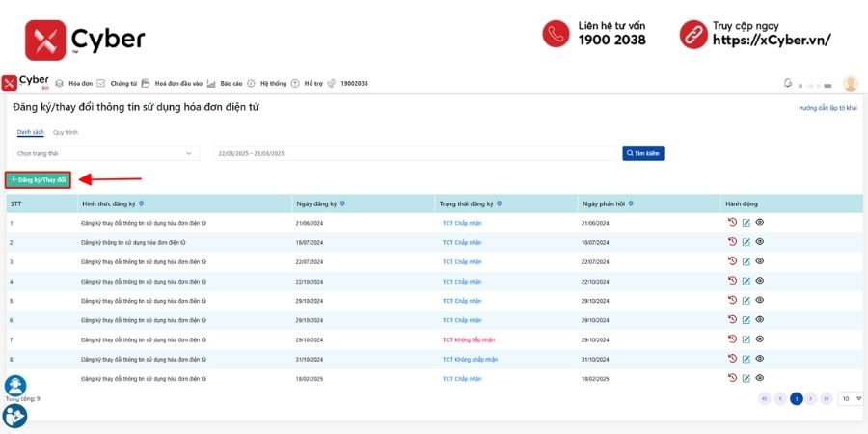Switch to the Quy trình tab
Image resolution: width=868 pixels, height=434 pixels.
(66, 133)
